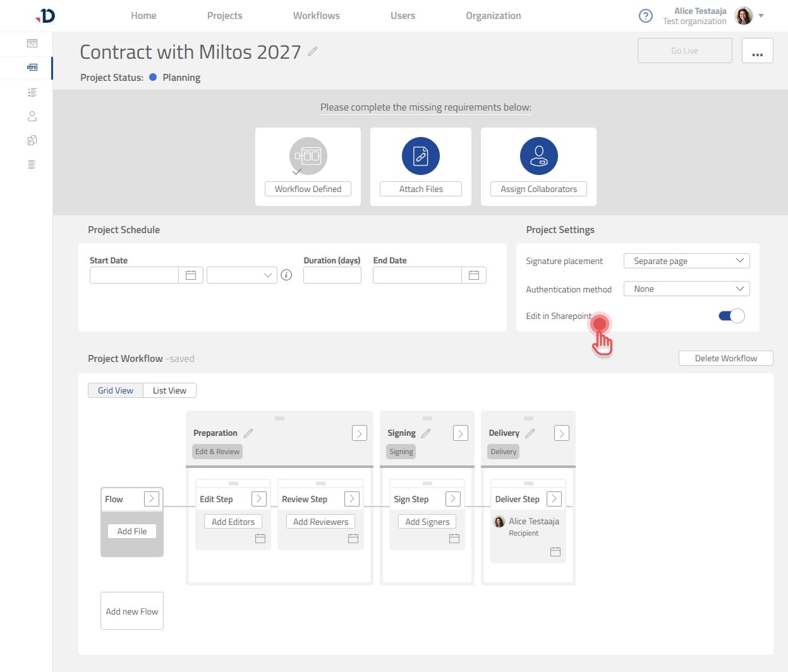
Task: Expand the Sign Step chevron
Action: coord(453,499)
